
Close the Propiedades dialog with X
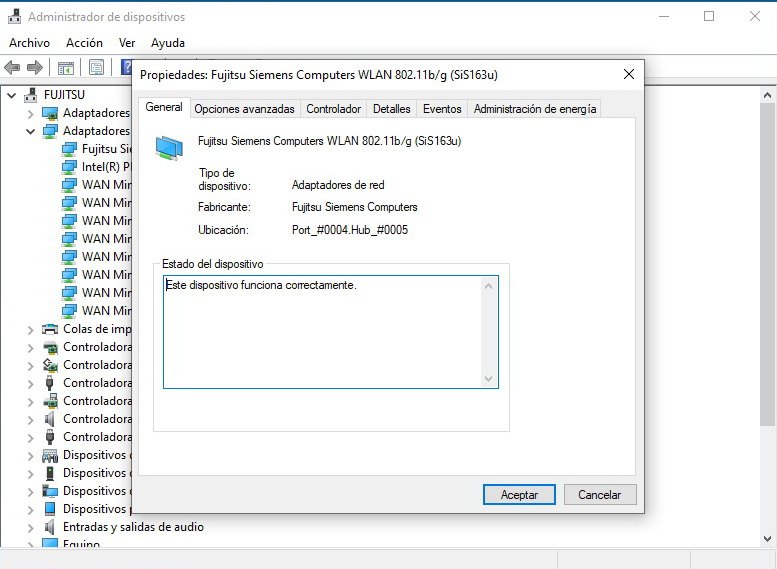(x=629, y=74)
